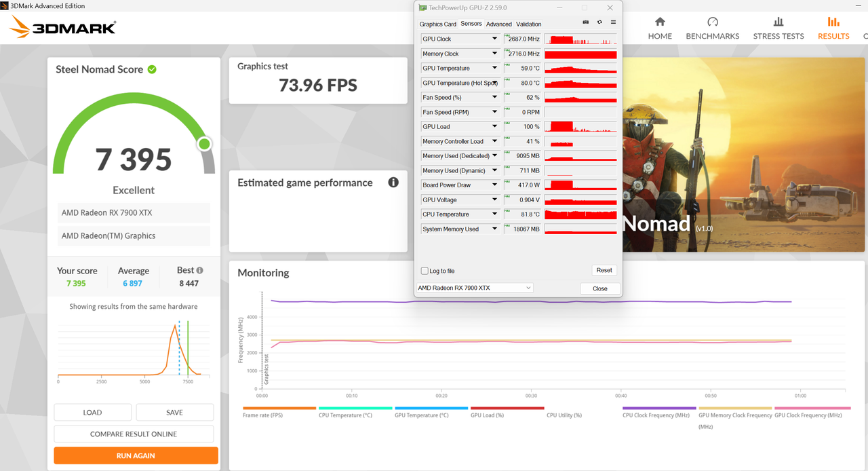The image size is (868, 471).
Task: Expand the GPU Voltage sensor dropdown
Action: click(x=494, y=200)
